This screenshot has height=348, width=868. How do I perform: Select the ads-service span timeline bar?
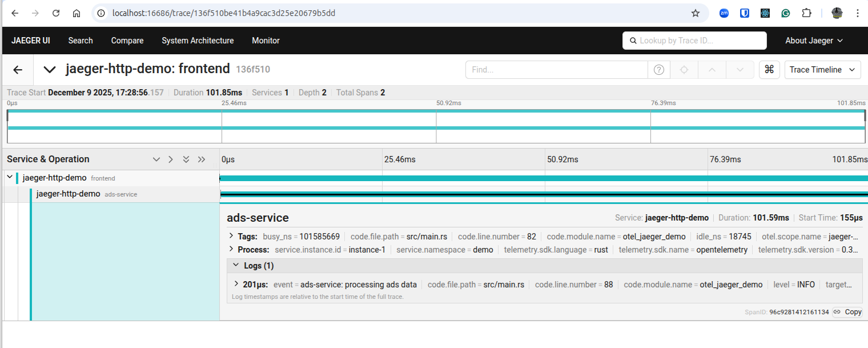(x=543, y=195)
